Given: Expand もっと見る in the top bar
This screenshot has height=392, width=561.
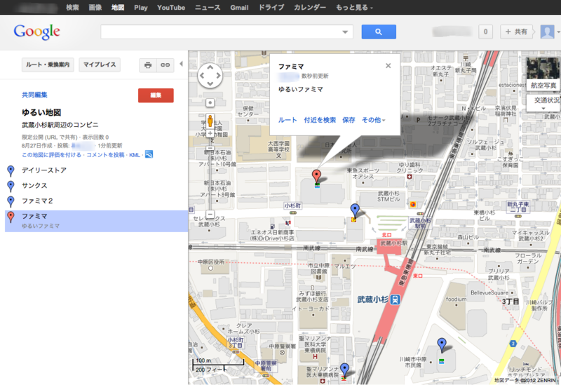Looking at the screenshot, I should pyautogui.click(x=354, y=7).
